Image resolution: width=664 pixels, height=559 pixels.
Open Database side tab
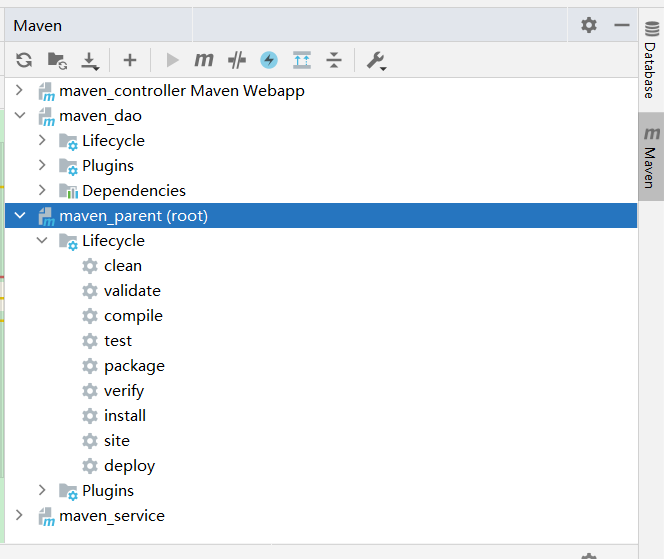pos(651,60)
